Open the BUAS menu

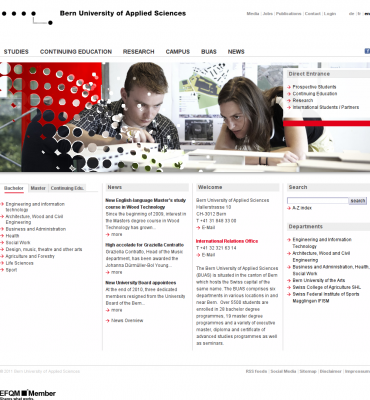click(209, 52)
